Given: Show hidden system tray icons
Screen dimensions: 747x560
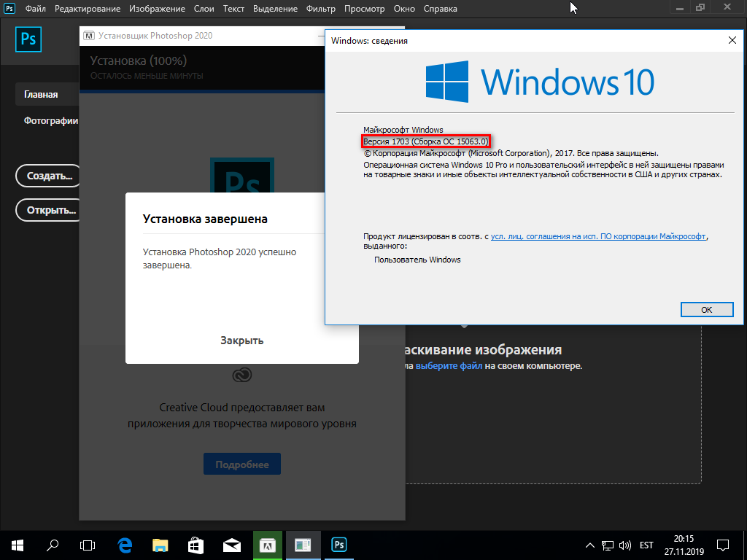Looking at the screenshot, I should click(x=590, y=545).
